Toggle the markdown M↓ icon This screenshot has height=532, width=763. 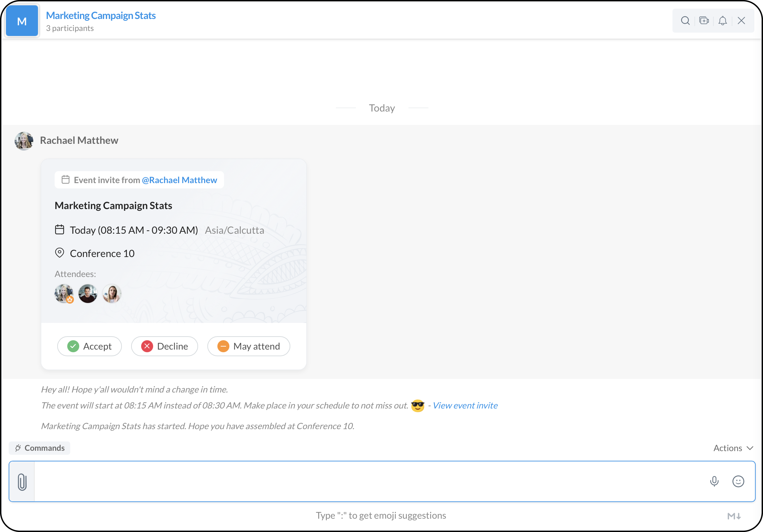[x=734, y=516]
